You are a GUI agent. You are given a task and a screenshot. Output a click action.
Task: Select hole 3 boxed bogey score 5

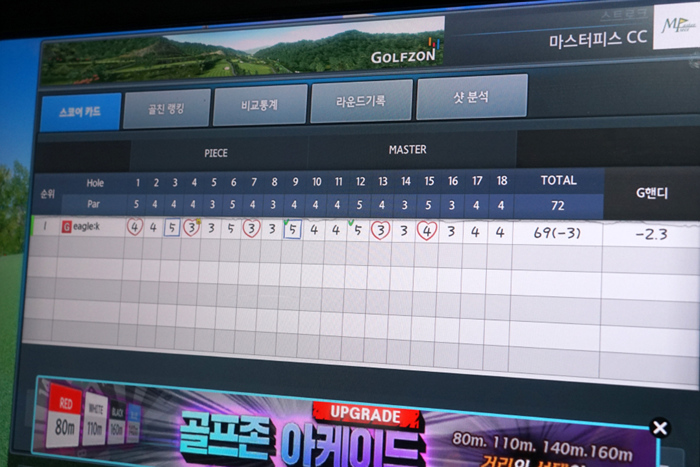point(172,228)
